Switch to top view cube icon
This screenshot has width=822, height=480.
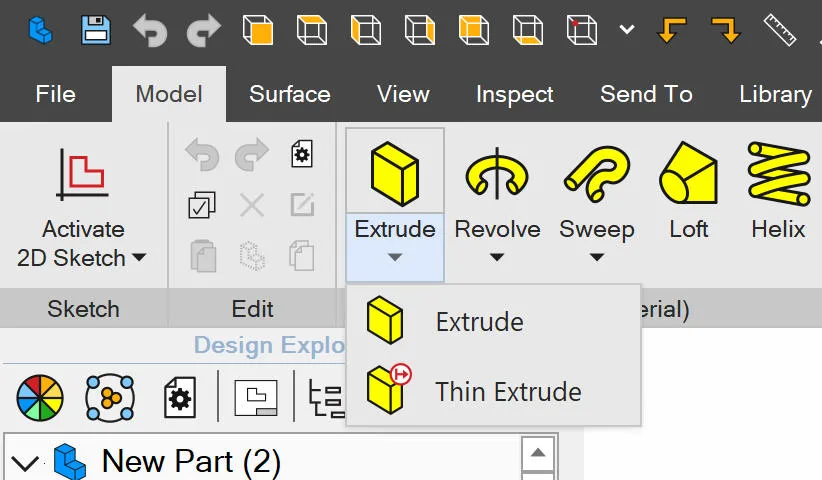pos(312,30)
